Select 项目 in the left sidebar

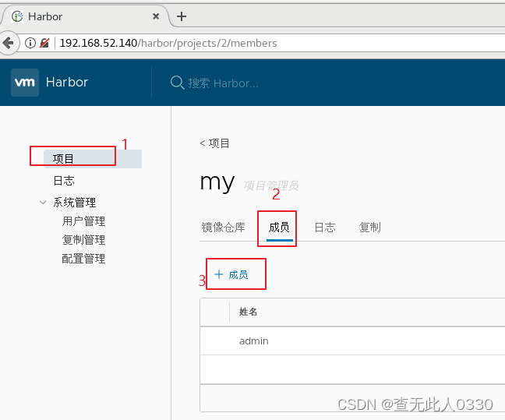point(93,159)
